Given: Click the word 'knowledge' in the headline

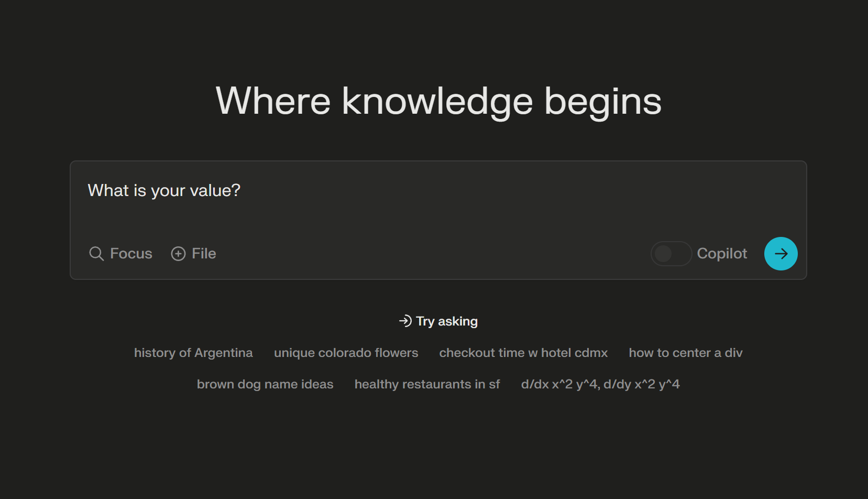Looking at the screenshot, I should (x=437, y=101).
